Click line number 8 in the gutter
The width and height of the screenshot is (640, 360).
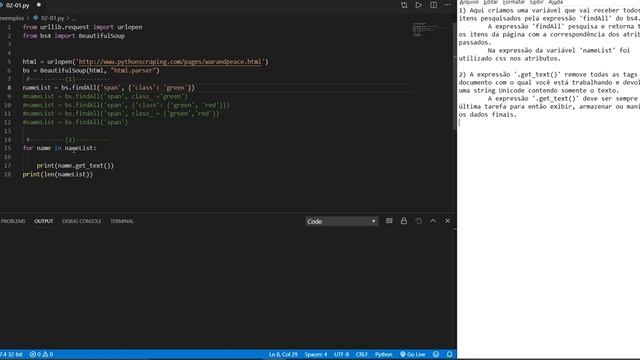point(9,87)
